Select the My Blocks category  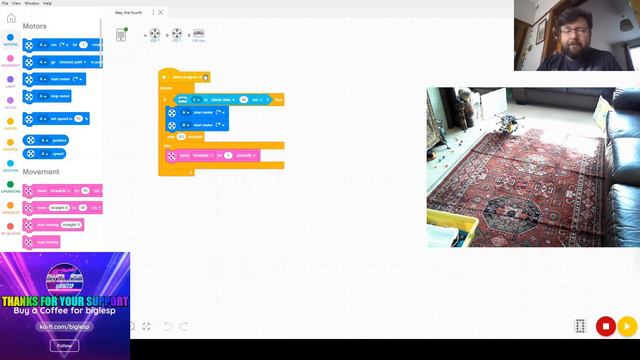11,229
